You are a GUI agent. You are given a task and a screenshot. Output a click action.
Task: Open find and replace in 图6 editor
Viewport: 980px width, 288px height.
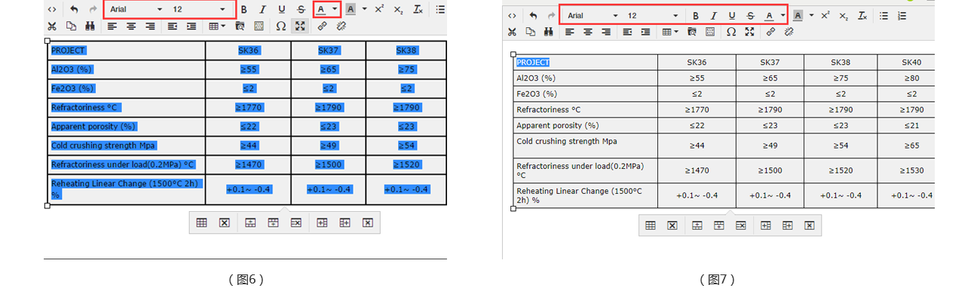coord(90,26)
